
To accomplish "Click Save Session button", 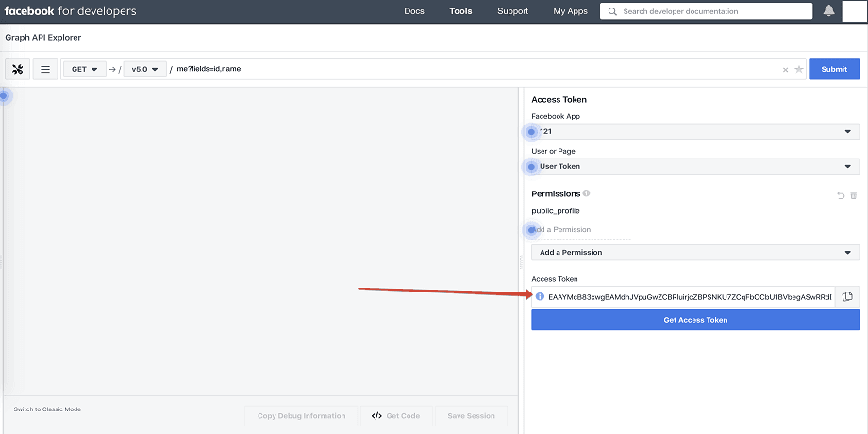I will [471, 416].
